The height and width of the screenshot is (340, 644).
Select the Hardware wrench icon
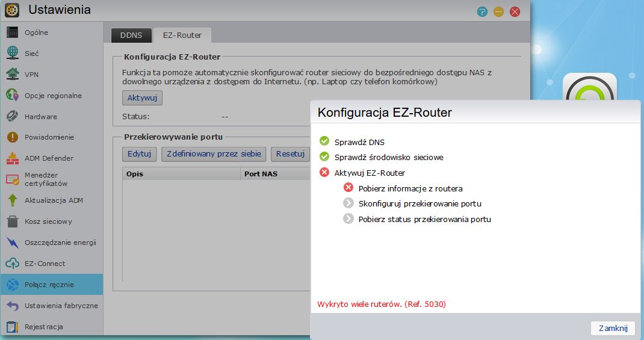pos(12,116)
